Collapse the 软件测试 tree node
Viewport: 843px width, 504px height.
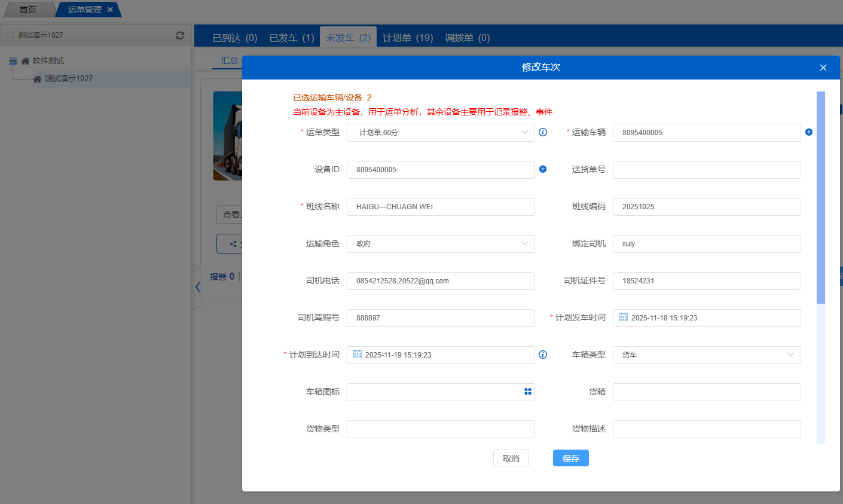point(13,61)
